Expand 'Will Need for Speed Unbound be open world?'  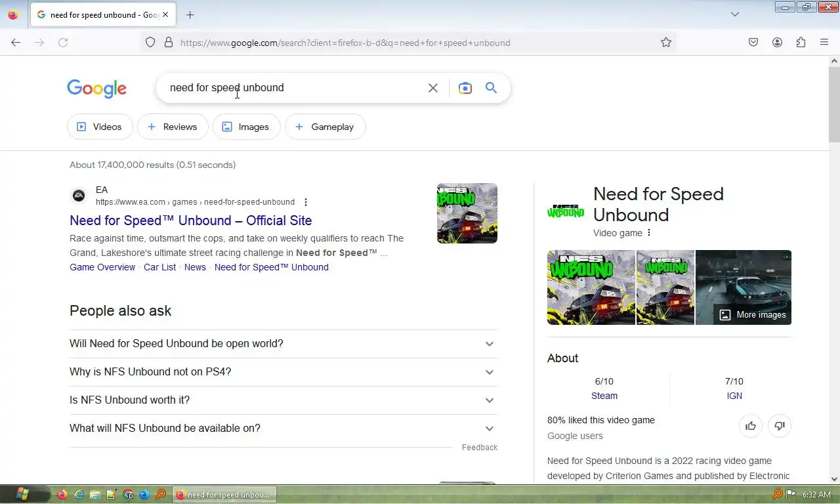click(283, 344)
